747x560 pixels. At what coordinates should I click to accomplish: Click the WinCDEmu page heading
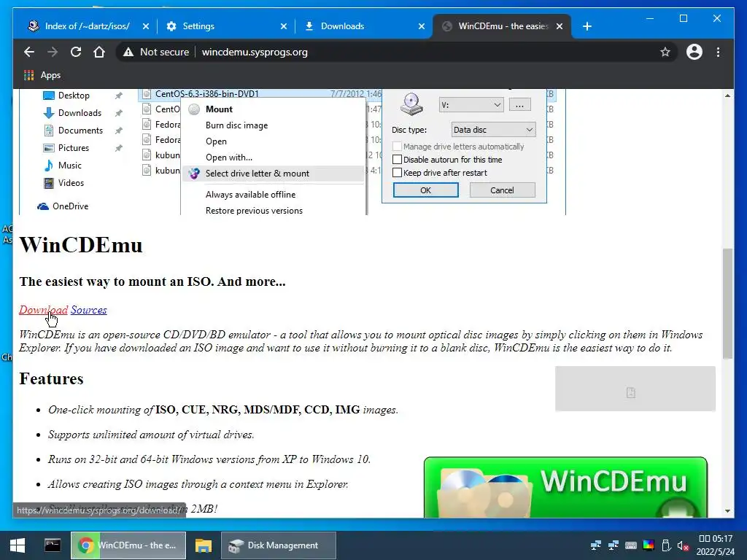click(81, 245)
